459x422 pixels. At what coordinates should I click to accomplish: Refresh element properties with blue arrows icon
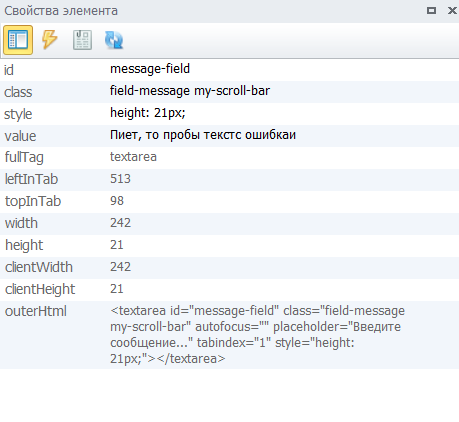click(114, 40)
